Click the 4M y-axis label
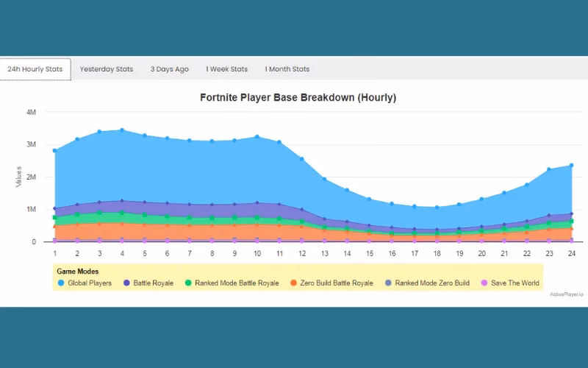 [31, 113]
